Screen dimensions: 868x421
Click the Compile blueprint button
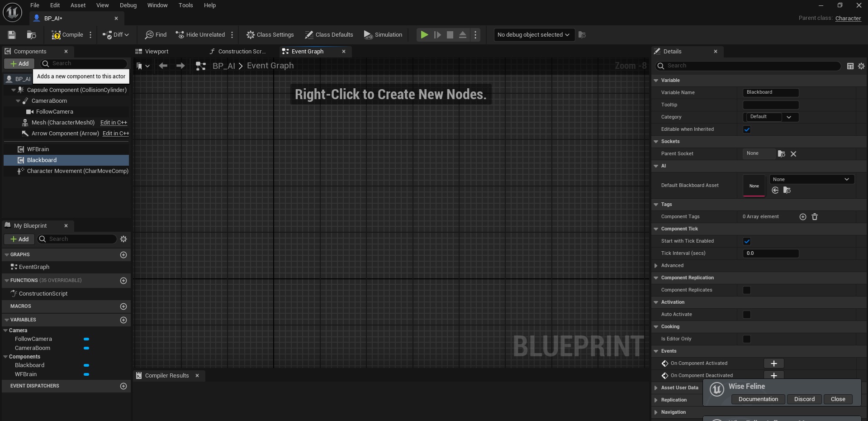pyautogui.click(x=67, y=35)
